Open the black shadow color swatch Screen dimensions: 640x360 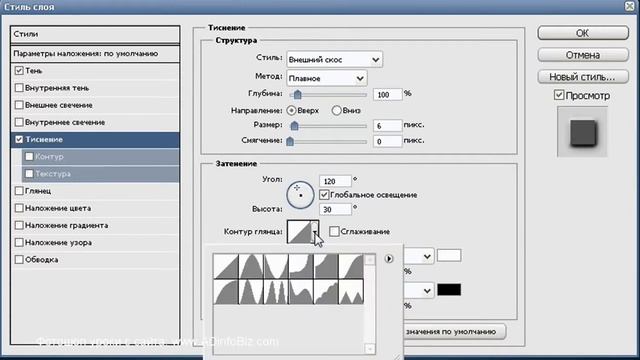coord(449,290)
